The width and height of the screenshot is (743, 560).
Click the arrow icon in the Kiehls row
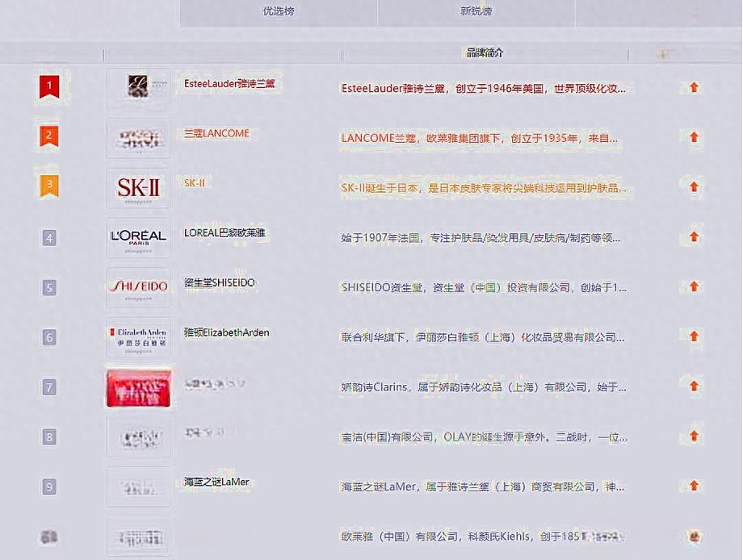(x=695, y=537)
